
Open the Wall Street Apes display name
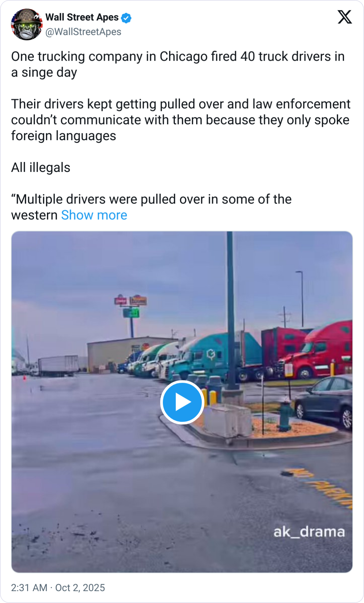pos(82,17)
